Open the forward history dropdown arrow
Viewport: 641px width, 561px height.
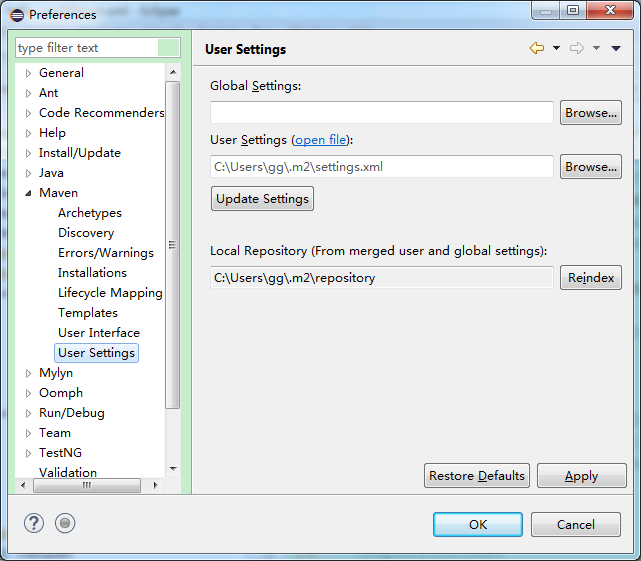tap(596, 48)
